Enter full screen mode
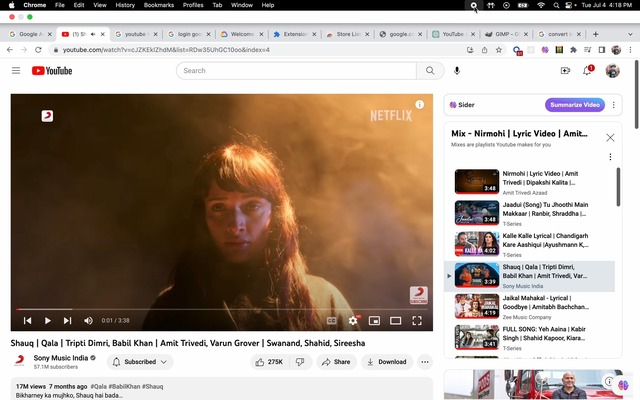The image size is (640, 400). click(x=417, y=320)
